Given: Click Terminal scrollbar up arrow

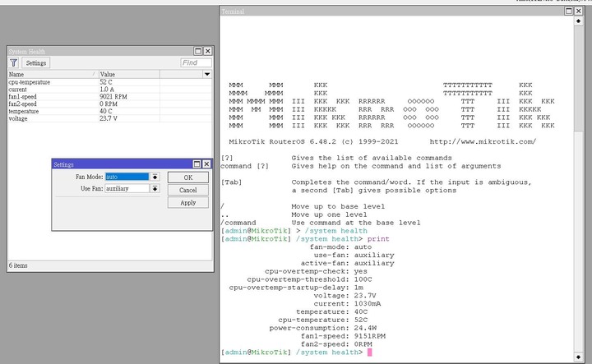Looking at the screenshot, I should [578, 21].
